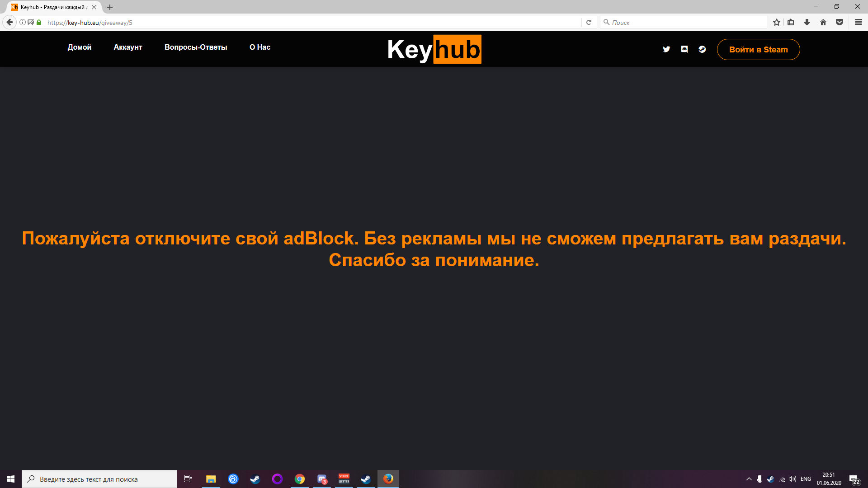Open Uplay from taskbar
Screen dimensions: 868x488
[x=233, y=479]
